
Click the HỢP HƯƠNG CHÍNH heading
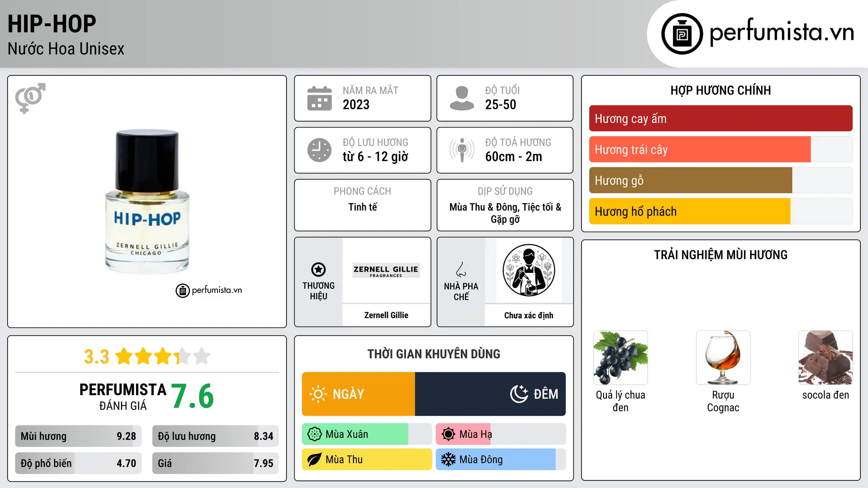pyautogui.click(x=721, y=90)
